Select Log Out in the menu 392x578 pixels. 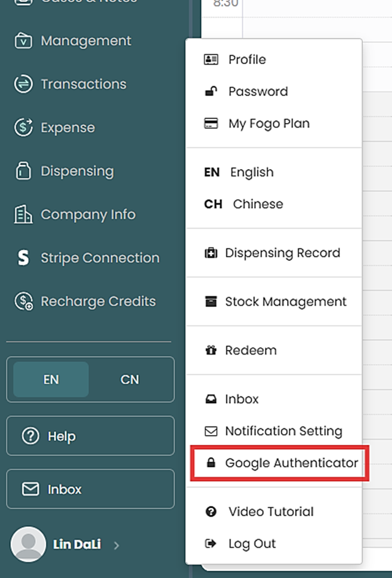(252, 543)
